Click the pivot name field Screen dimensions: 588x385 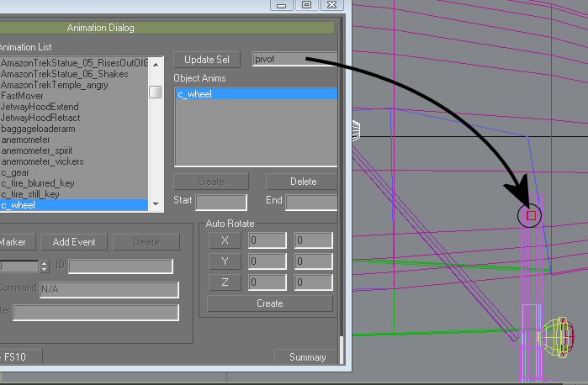pyautogui.click(x=294, y=60)
